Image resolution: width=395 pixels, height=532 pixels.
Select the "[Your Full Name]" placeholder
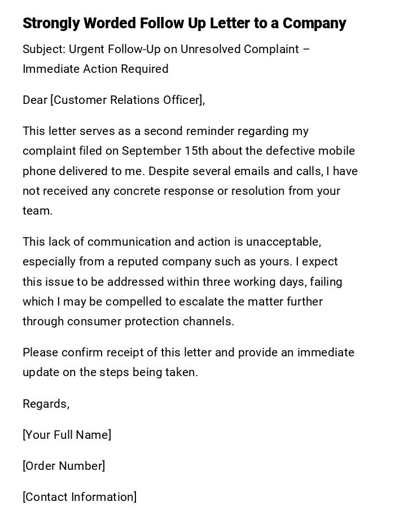click(67, 435)
